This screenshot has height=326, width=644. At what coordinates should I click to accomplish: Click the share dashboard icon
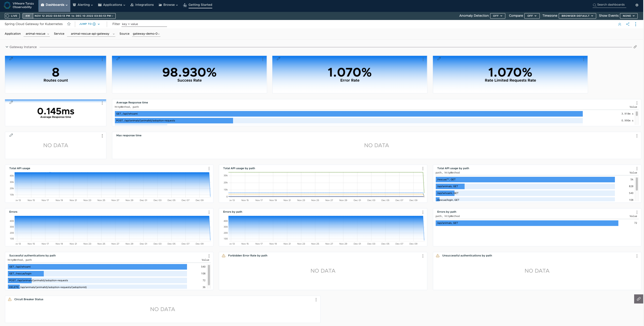(628, 24)
